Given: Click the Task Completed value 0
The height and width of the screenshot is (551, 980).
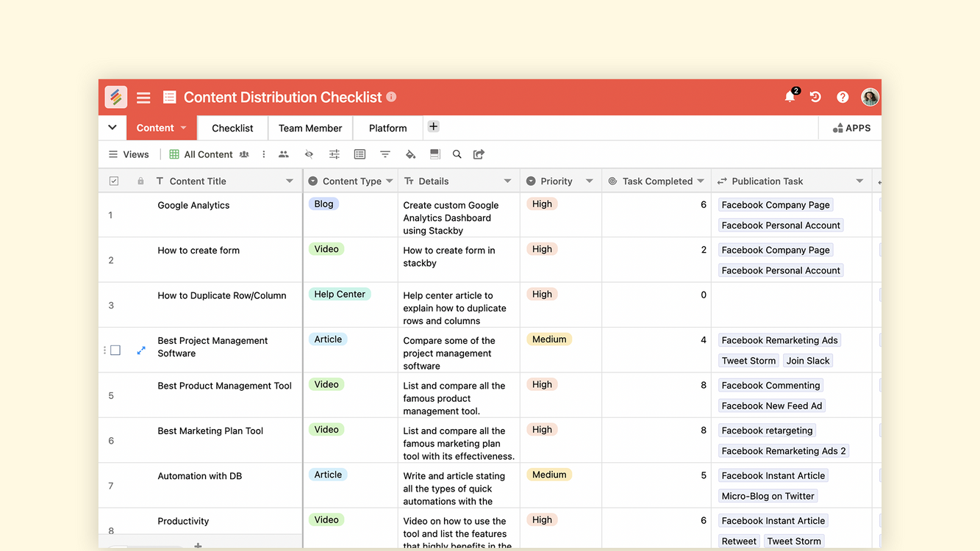Looking at the screenshot, I should [x=703, y=295].
